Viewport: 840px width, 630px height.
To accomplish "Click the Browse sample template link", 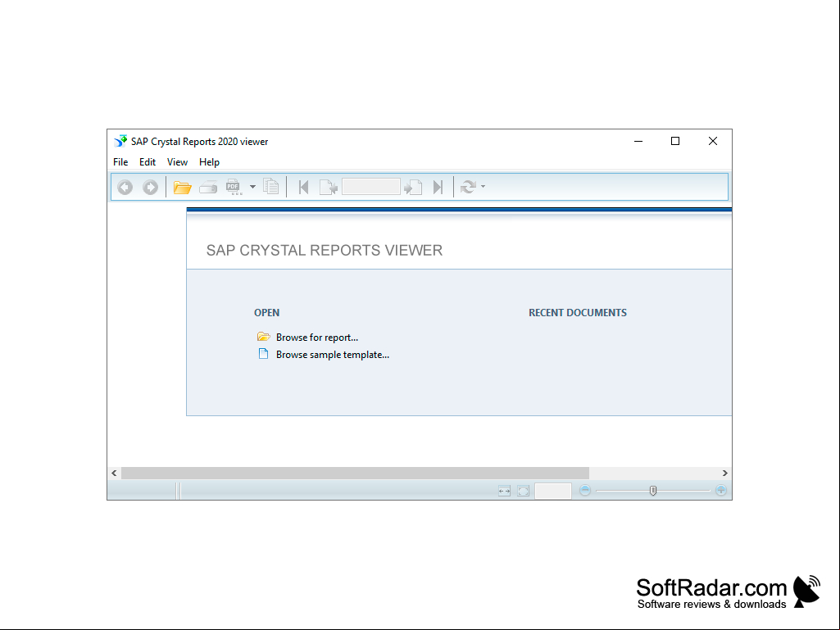I will click(x=333, y=355).
